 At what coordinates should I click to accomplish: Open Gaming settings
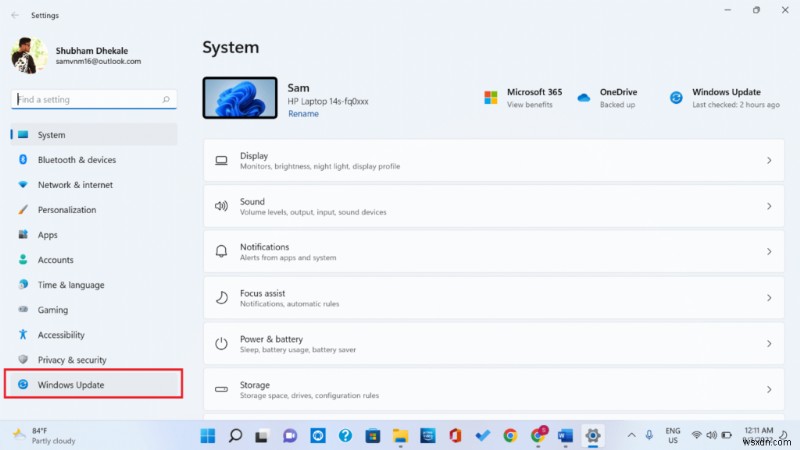[x=94, y=310]
